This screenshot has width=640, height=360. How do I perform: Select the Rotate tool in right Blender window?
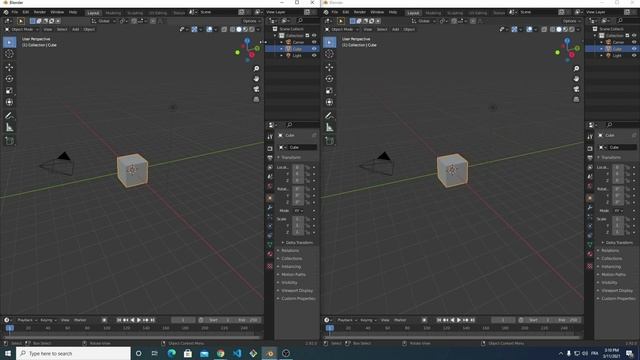(329, 79)
